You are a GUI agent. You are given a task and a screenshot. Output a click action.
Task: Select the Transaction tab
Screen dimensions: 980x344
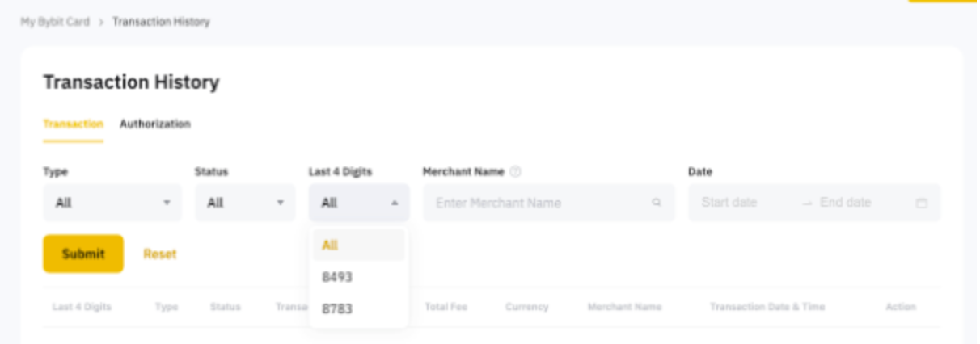pos(73,124)
